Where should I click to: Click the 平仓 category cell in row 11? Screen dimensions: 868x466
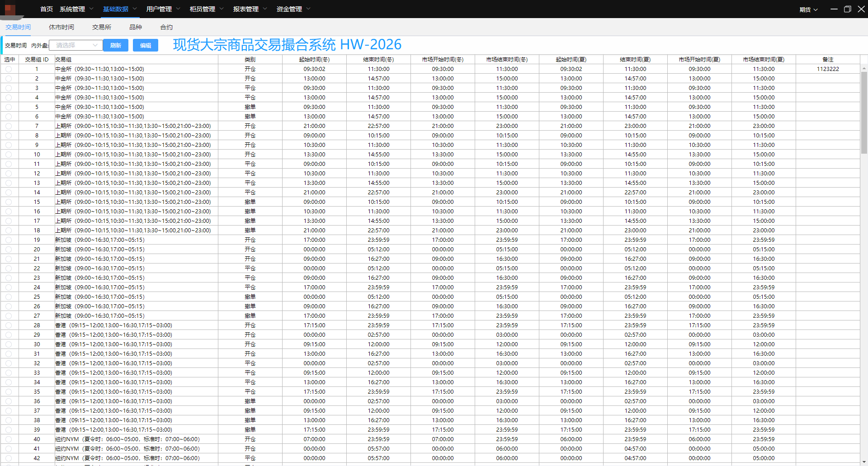click(x=250, y=164)
